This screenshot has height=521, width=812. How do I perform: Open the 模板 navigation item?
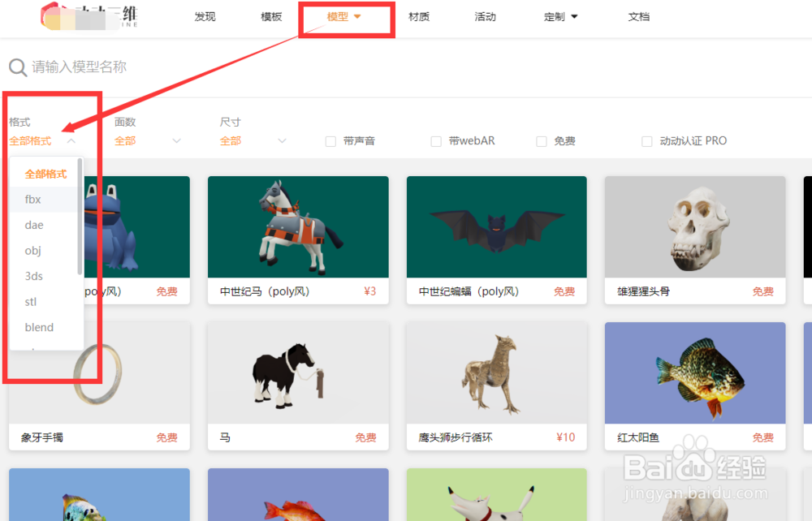[x=271, y=16]
